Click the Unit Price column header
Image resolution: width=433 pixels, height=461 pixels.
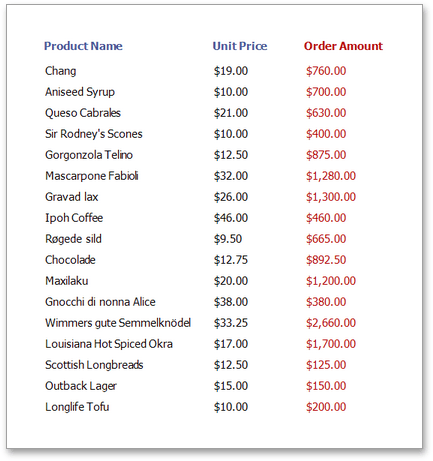(x=240, y=46)
